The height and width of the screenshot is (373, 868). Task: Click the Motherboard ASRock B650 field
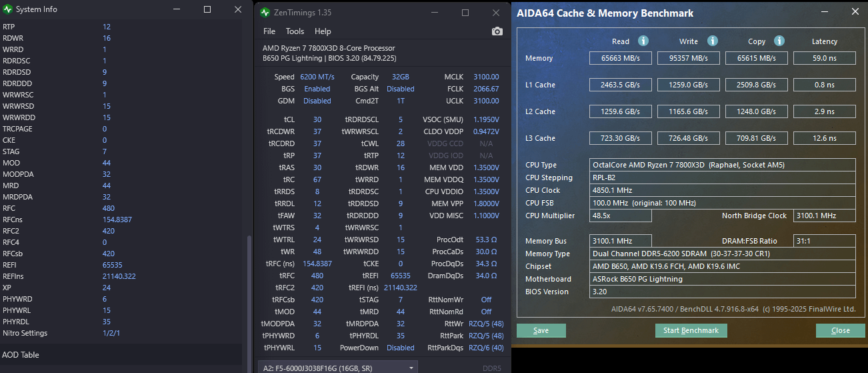723,279
